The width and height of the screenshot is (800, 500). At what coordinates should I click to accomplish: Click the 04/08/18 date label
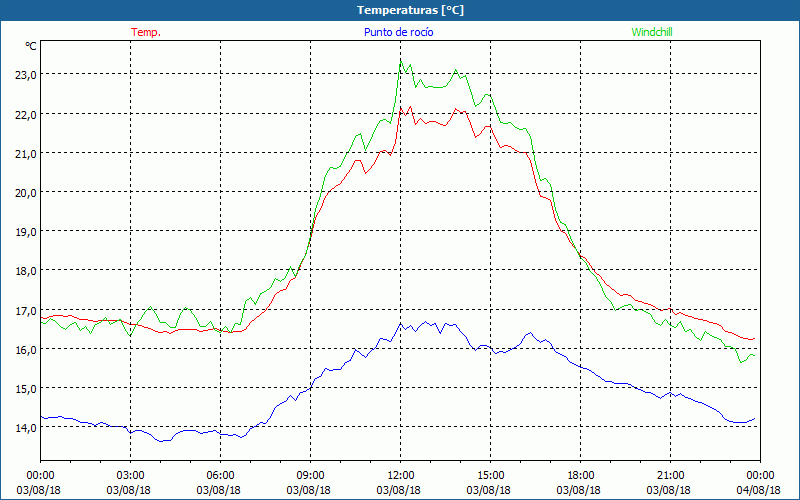tap(759, 490)
